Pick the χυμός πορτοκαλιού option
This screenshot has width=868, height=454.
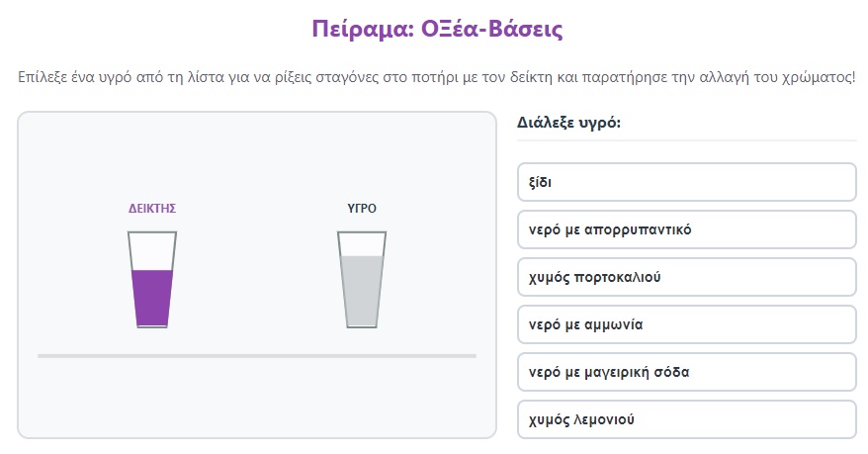point(686,277)
